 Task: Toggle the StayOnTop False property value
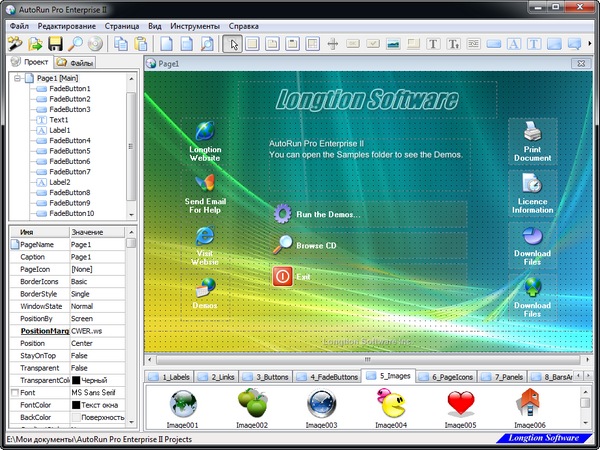point(96,353)
